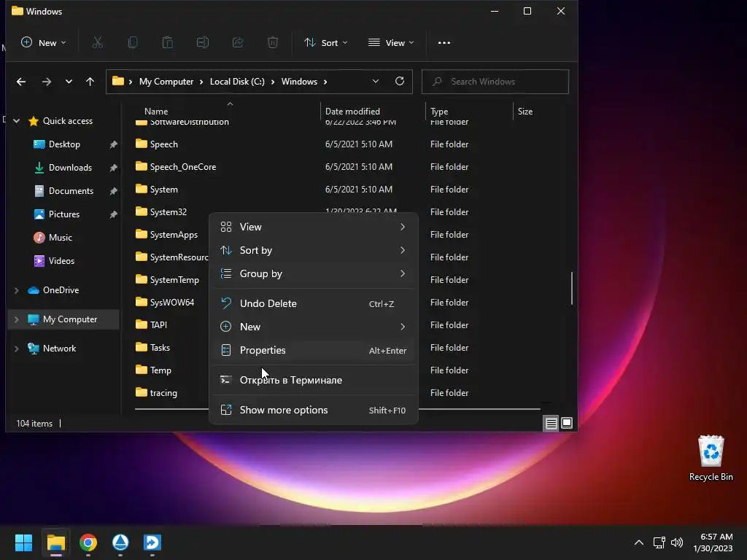Launch Google Chrome from the taskbar
This screenshot has height=560, width=747.
[x=88, y=542]
